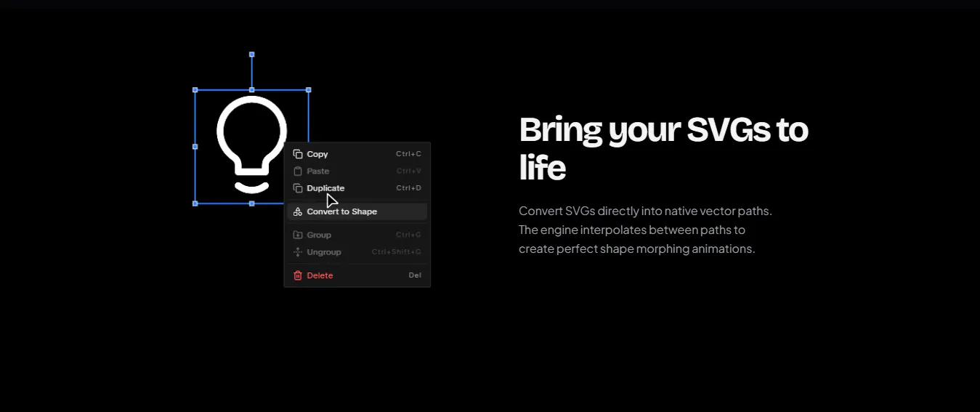This screenshot has height=412, width=980.
Task: Click the Group folder icon
Action: [x=298, y=235]
